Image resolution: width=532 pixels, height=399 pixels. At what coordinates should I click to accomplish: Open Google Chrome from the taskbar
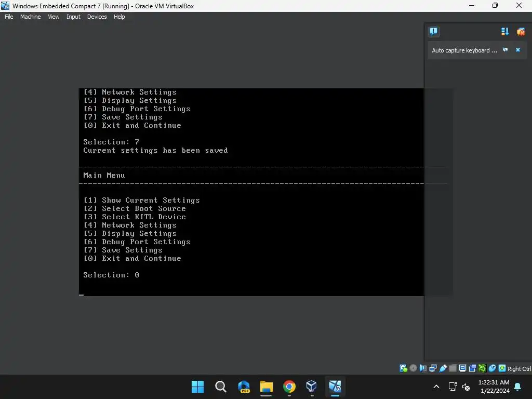(289, 387)
